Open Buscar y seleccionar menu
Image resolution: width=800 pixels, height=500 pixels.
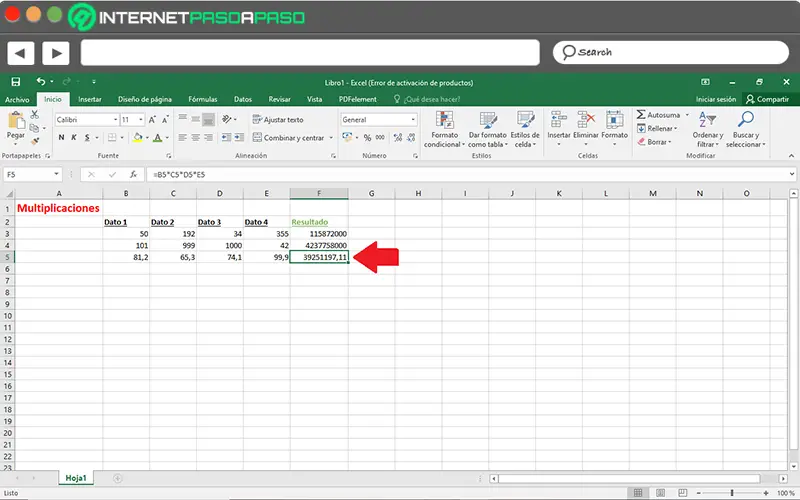pos(746,130)
